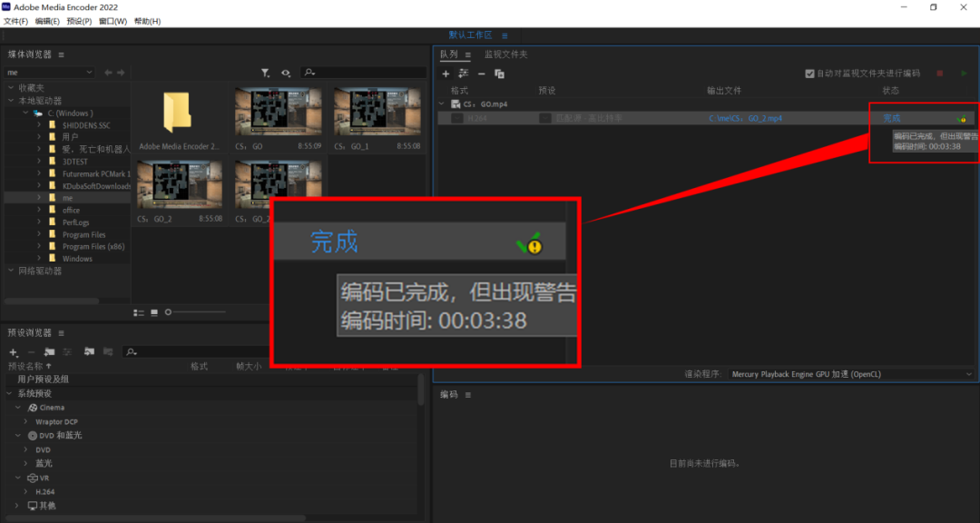Viewport: 980px width, 523px height.
Task: Open the queue's Add Output icon
Action: click(x=464, y=74)
